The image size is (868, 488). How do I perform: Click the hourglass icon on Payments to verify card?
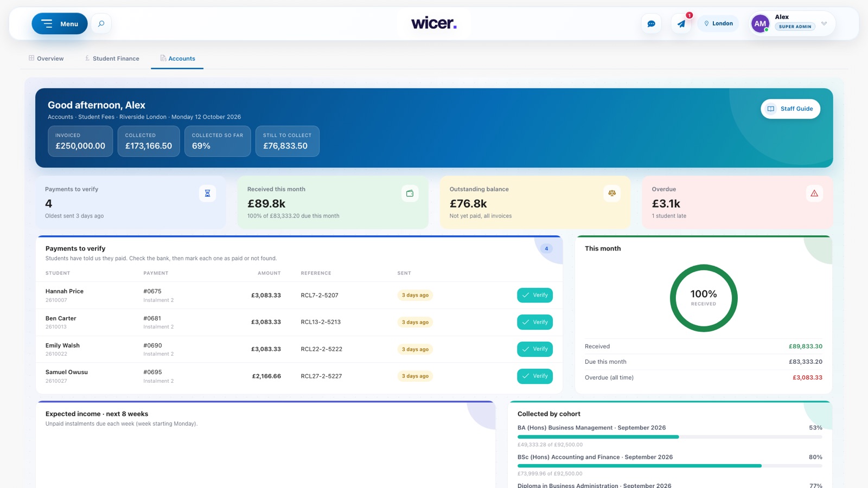(207, 193)
